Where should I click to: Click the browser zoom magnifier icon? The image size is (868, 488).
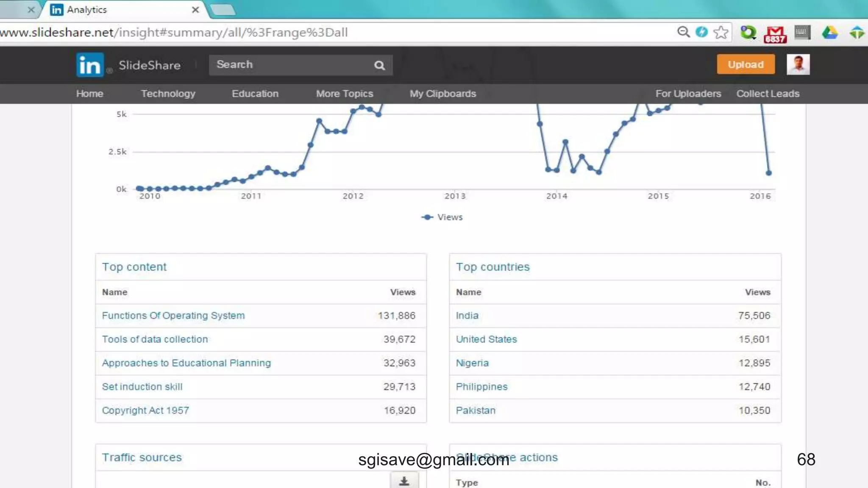tap(683, 32)
